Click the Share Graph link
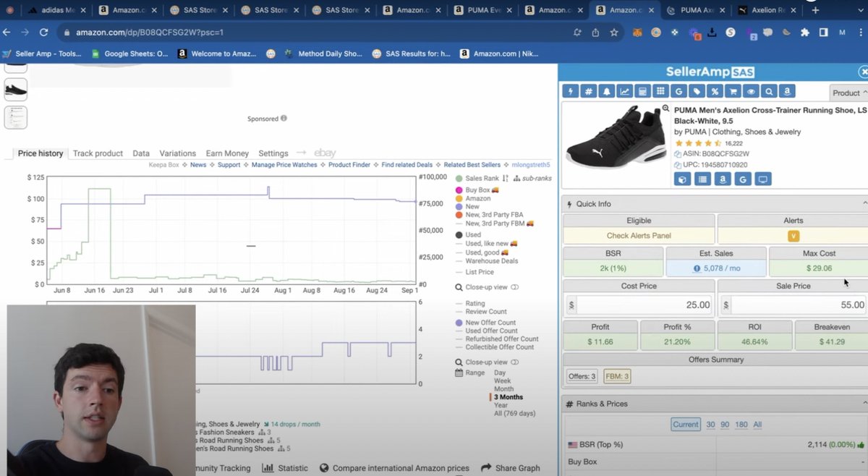Screen dimensions: 868x476 tap(510, 468)
